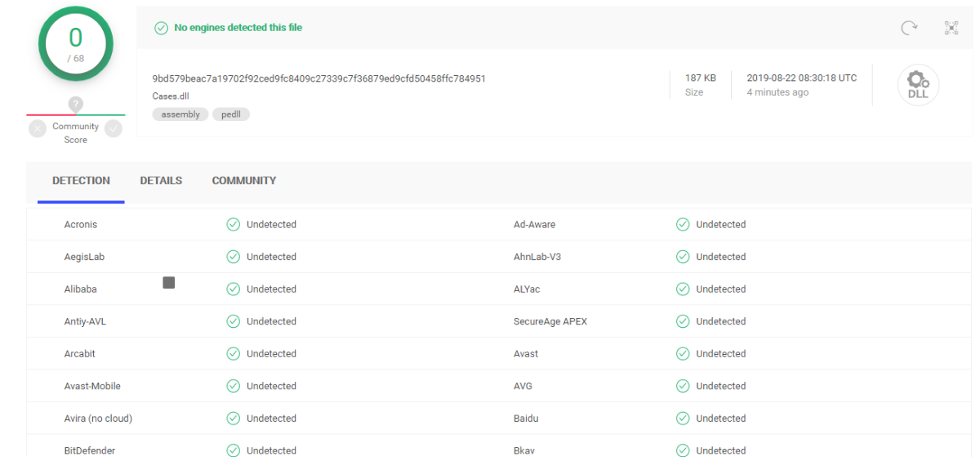Click the Antiy-AVL engine name

pyautogui.click(x=85, y=321)
